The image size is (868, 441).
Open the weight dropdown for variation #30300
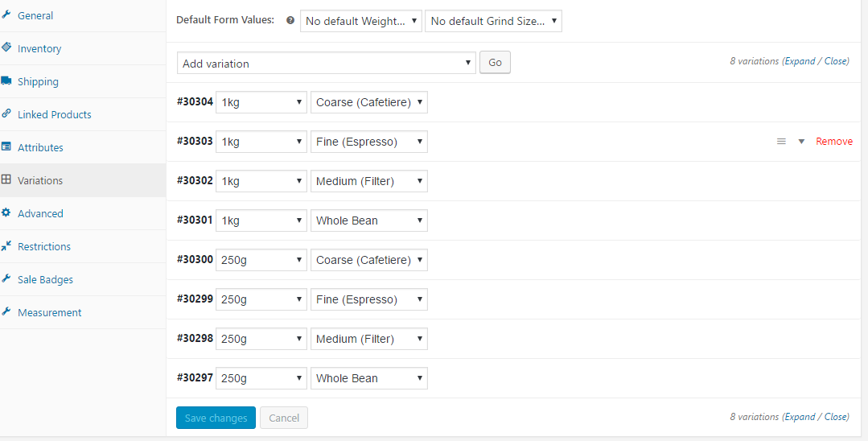(261, 260)
